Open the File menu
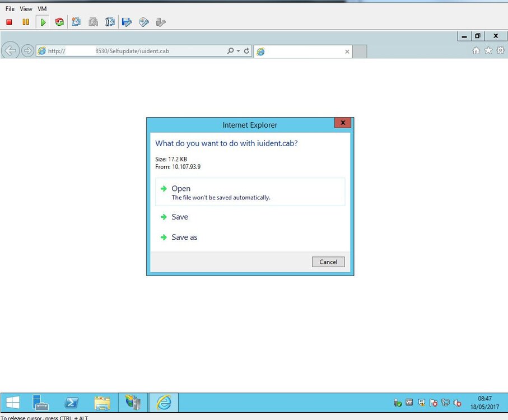This screenshot has width=508, height=420. pos(10,9)
